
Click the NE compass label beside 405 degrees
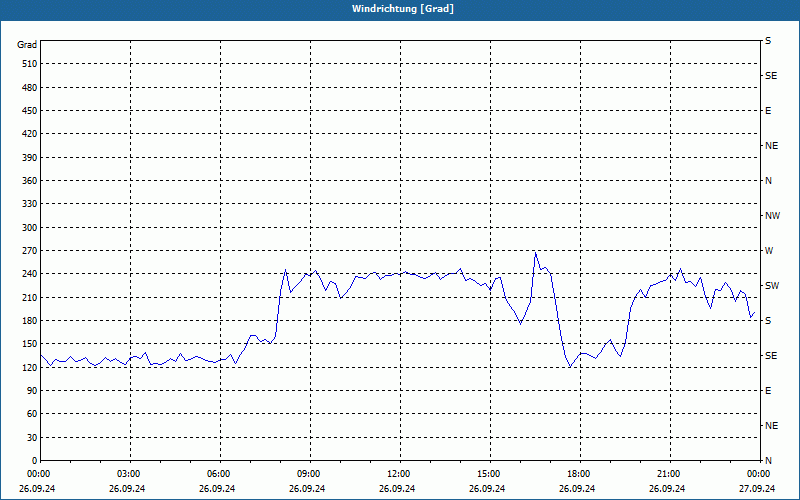pos(771,146)
